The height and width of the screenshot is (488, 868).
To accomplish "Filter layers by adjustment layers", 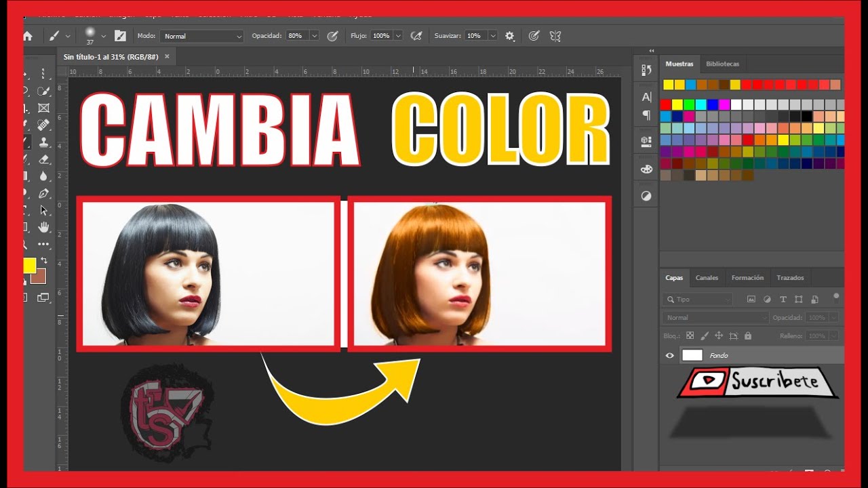I will (x=767, y=299).
